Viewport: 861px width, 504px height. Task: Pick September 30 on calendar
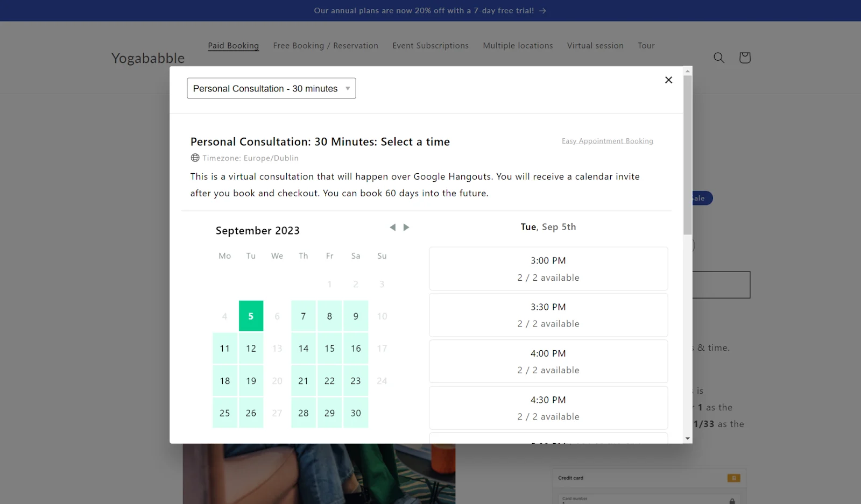click(356, 413)
